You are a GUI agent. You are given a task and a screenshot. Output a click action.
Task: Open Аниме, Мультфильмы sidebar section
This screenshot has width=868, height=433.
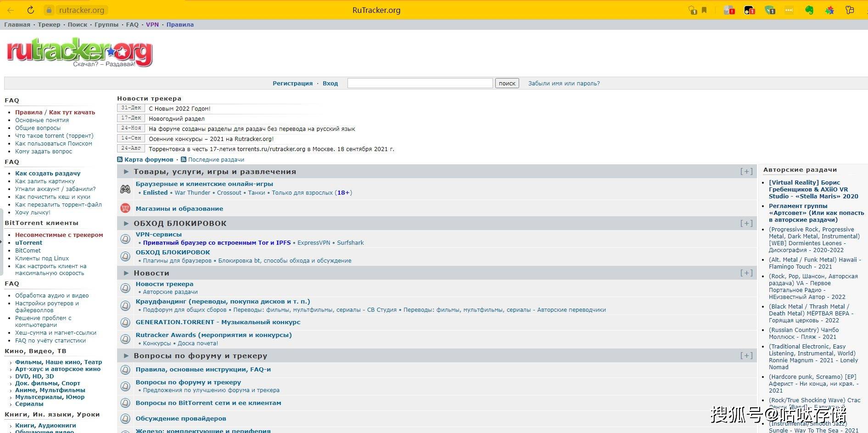[50, 390]
